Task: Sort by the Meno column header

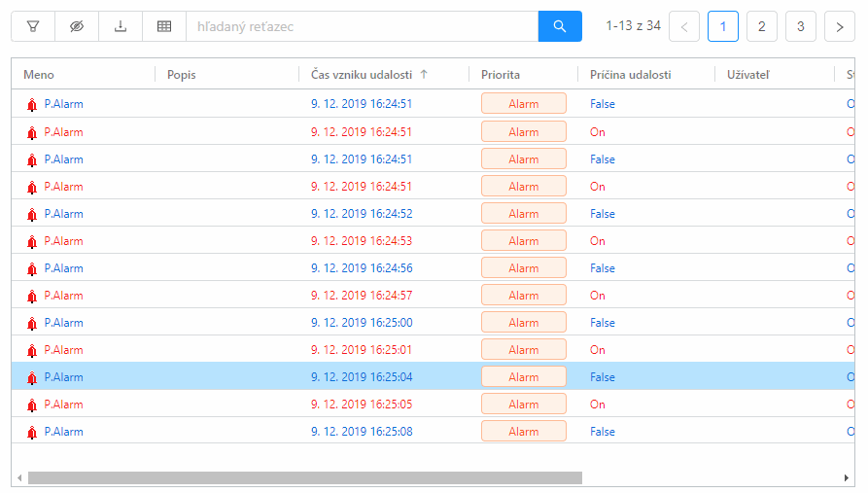Action: point(39,75)
